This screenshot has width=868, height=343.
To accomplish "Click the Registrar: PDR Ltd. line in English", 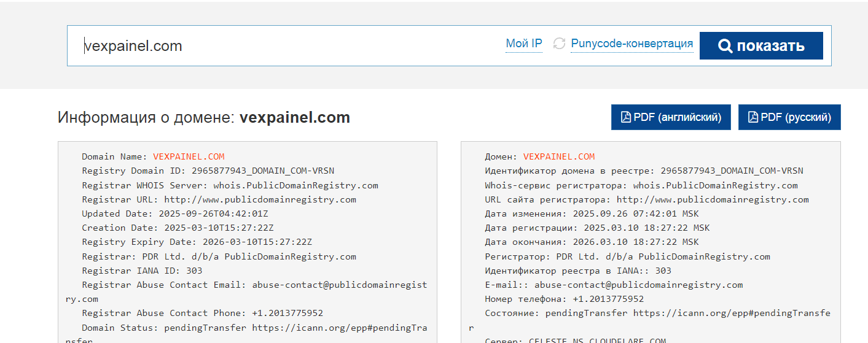I will (x=219, y=256).
